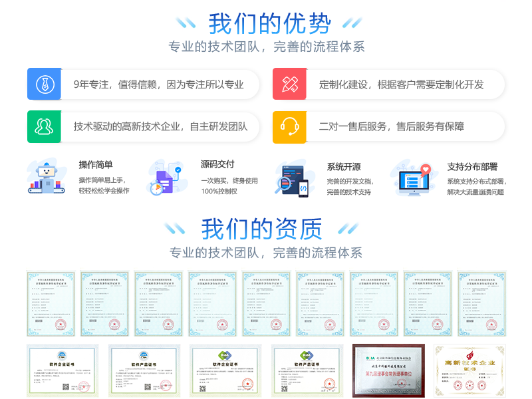The height and width of the screenshot is (399, 532).
Task: Open the leftmost 软件企业证书 certificate
Action: click(63, 370)
